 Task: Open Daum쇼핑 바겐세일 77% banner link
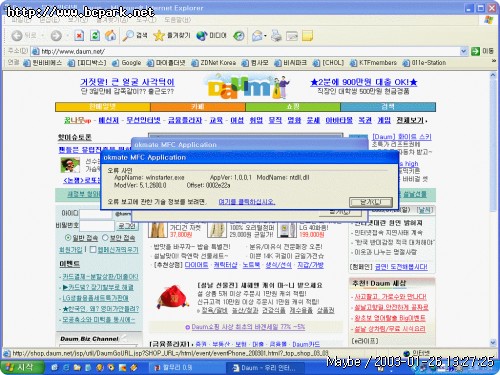tap(248, 327)
